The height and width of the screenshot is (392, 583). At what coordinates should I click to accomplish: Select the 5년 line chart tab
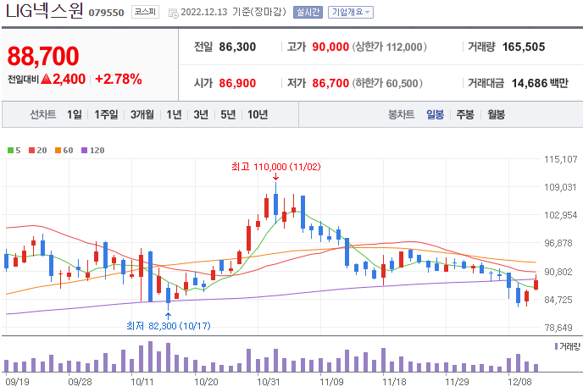[x=228, y=115]
